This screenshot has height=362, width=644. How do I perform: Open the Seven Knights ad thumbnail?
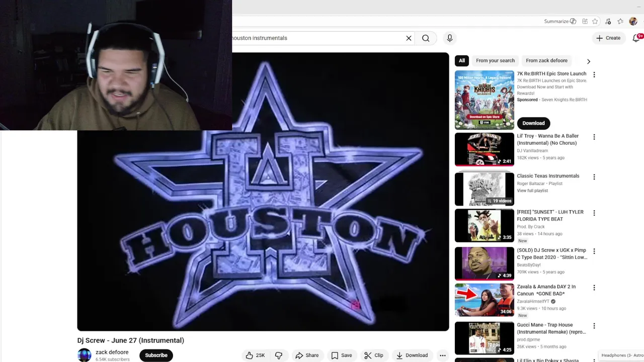(485, 100)
